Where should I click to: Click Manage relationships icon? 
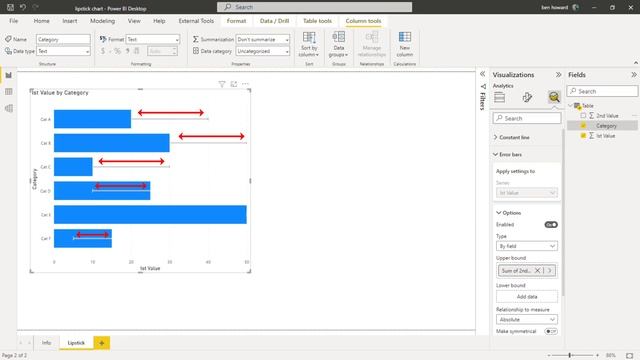pos(371,44)
